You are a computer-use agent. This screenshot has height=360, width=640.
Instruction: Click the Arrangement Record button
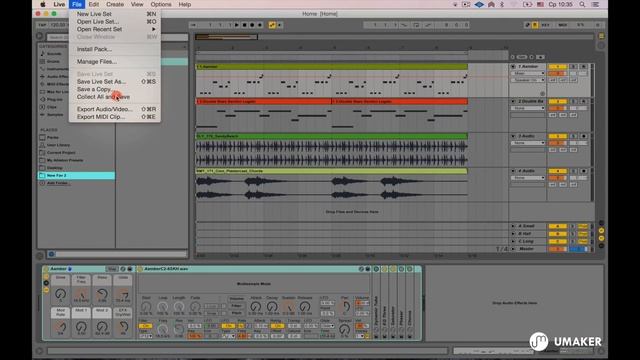tap(252, 25)
